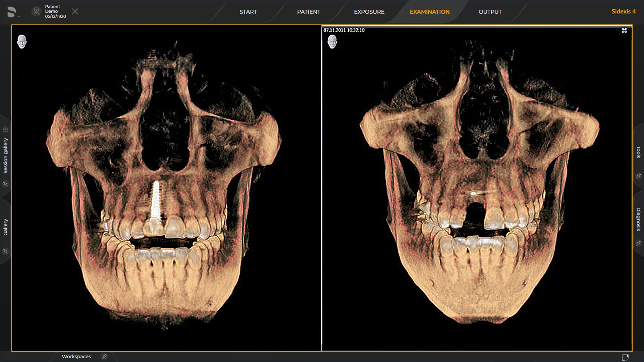644x362 pixels.
Task: Click the 07.11.2011 timestamp label
Action: coord(344,30)
